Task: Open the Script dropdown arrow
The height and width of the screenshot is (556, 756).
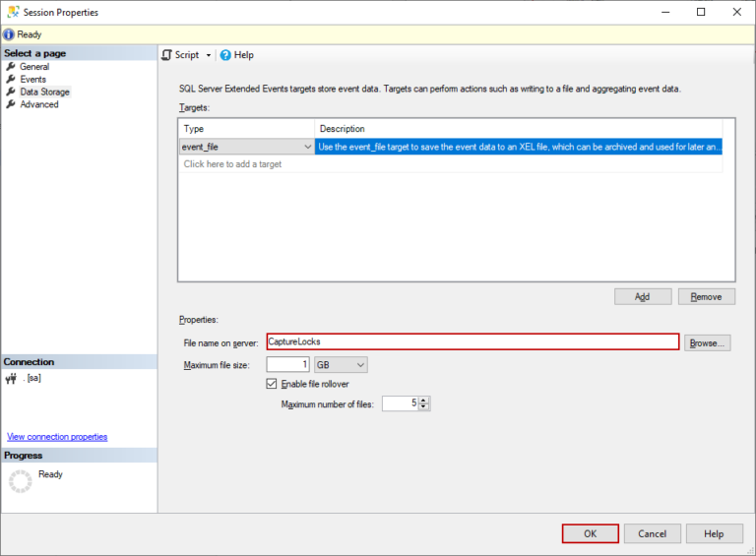Action: (209, 55)
